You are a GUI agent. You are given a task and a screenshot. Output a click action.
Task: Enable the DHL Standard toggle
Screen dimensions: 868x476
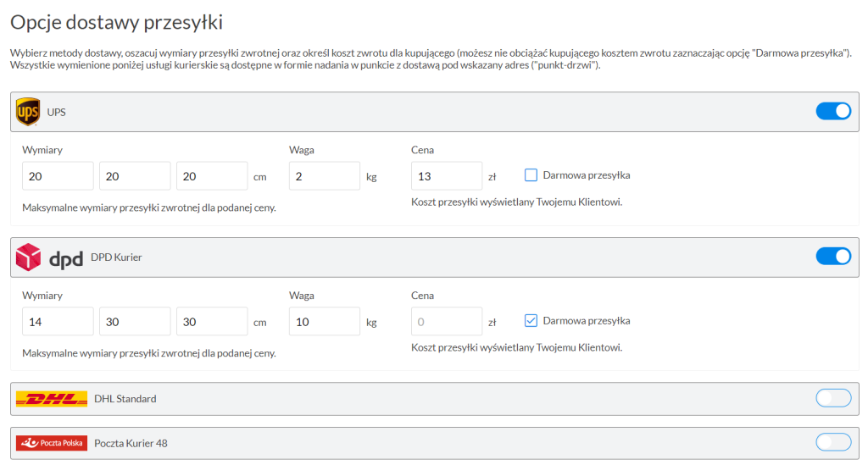click(x=832, y=398)
